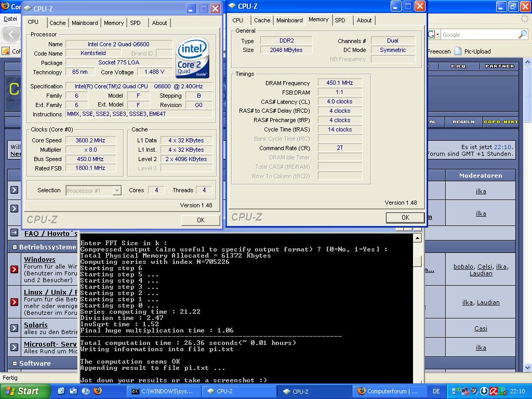Open Memory tab in left CPU-Z window
Viewport: 532px width, 399px height.
(x=114, y=23)
